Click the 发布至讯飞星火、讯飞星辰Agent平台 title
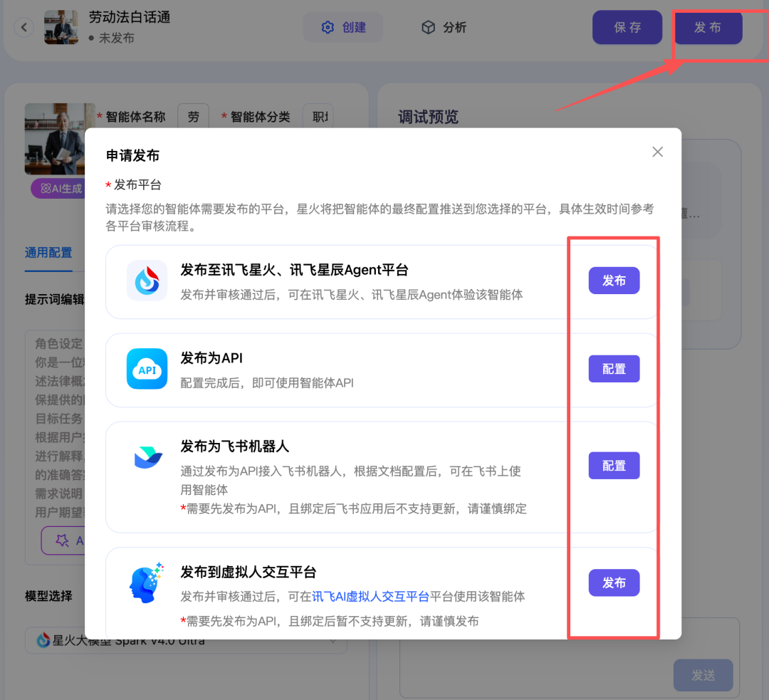Screen dimensions: 769x700 (294, 270)
